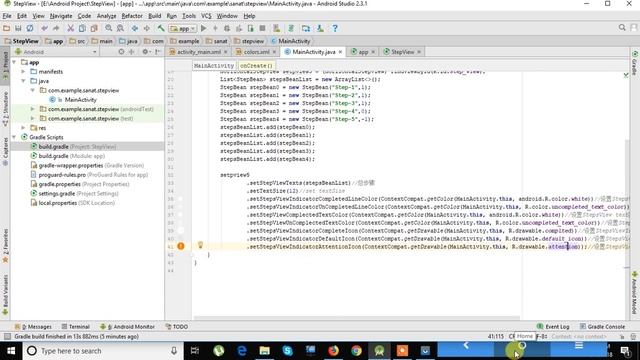Run the app with the green play icon
The image size is (640, 360).
click(204, 29)
